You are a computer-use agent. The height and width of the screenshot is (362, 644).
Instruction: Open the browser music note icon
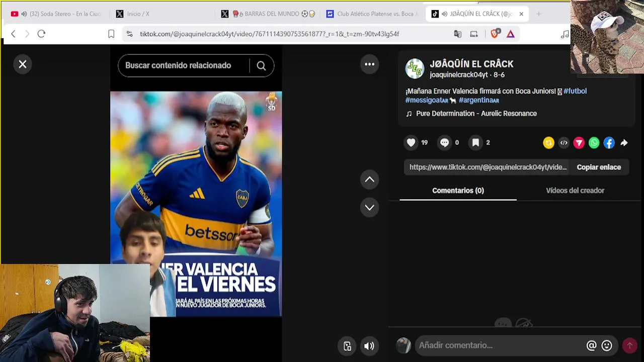(565, 34)
